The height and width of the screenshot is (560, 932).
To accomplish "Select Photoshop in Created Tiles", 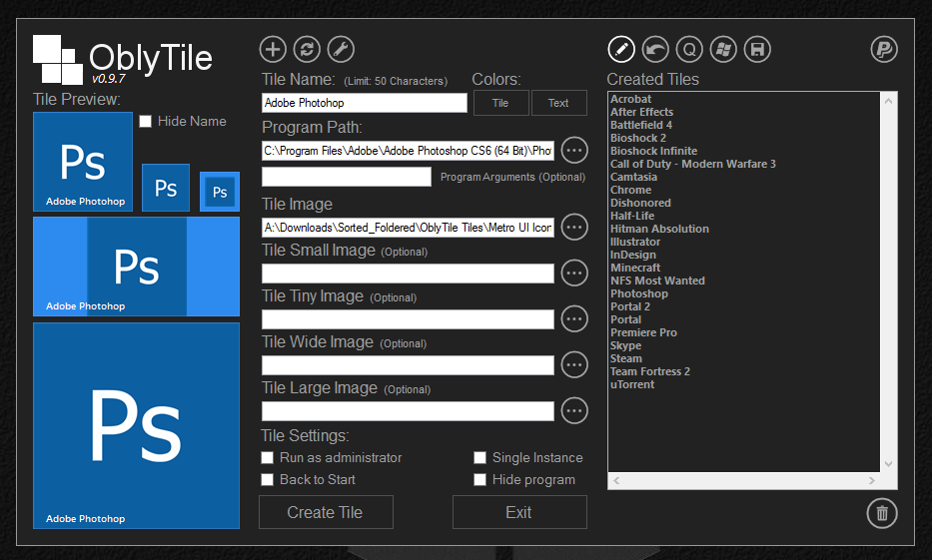I will tap(639, 293).
